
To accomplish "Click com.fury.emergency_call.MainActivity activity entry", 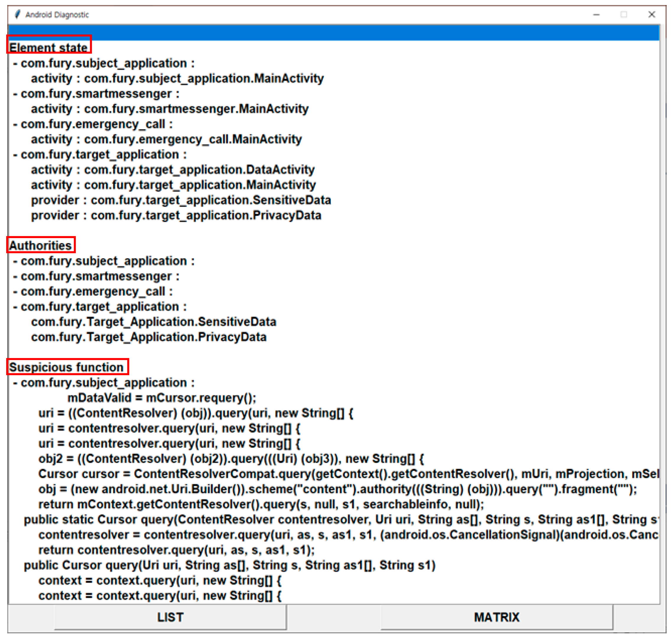I will 166,139.
